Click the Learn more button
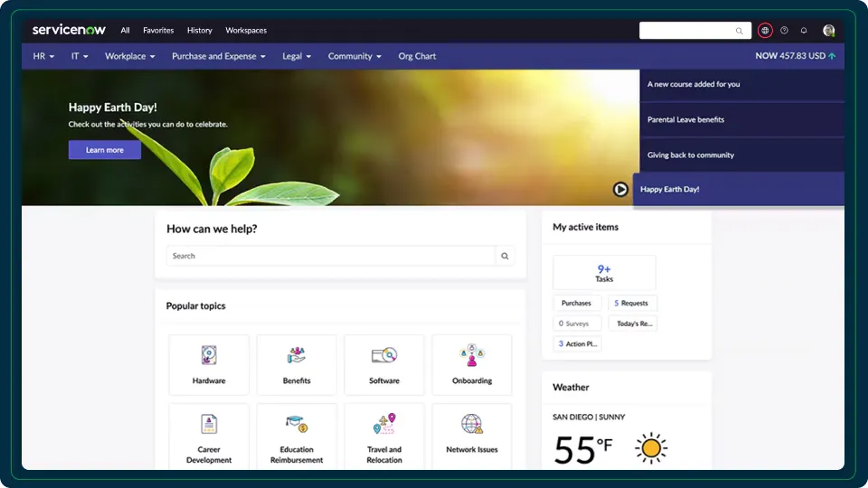 [105, 150]
